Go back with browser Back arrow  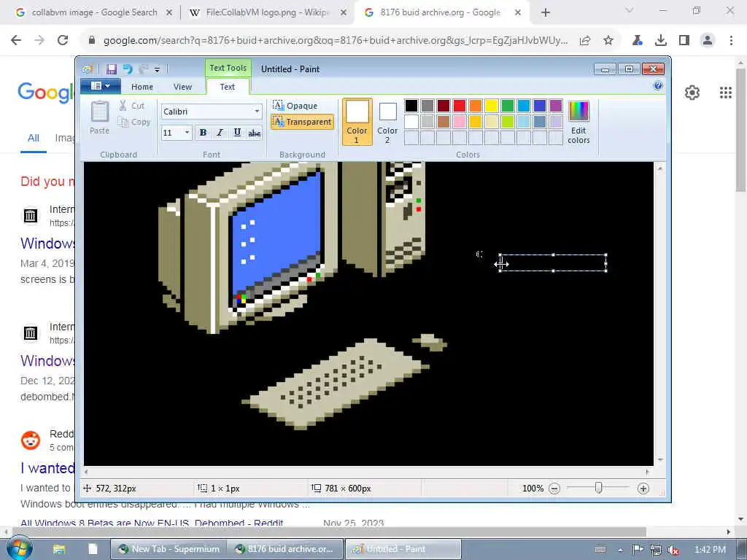[16, 41]
